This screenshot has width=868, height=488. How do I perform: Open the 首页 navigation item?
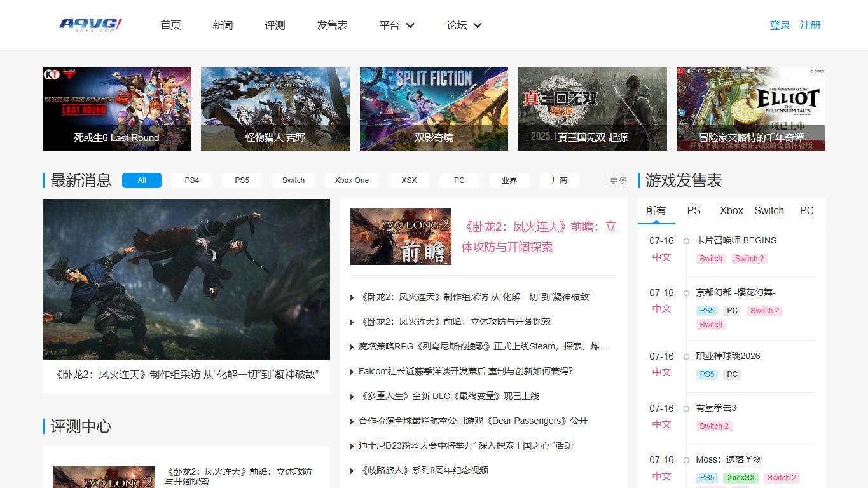[x=170, y=25]
